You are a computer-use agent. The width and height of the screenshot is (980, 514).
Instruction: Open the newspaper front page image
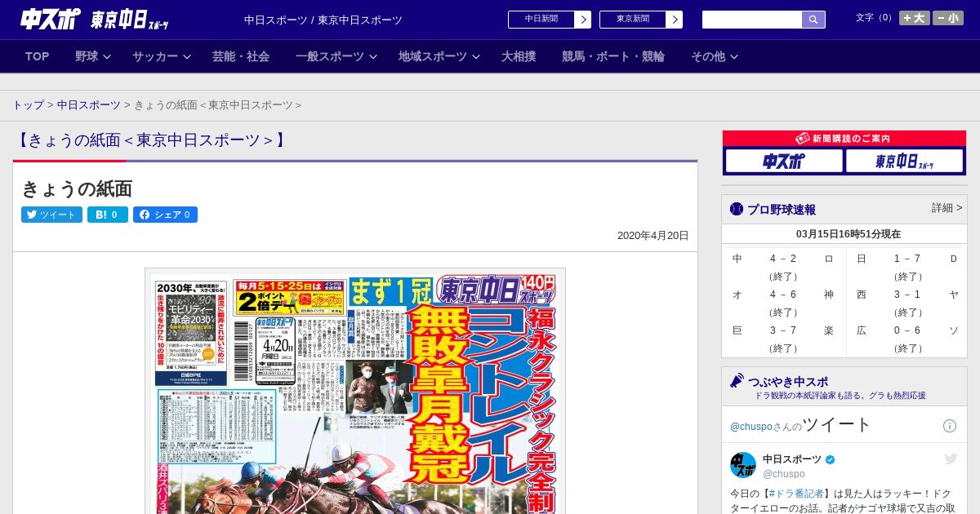(355, 392)
